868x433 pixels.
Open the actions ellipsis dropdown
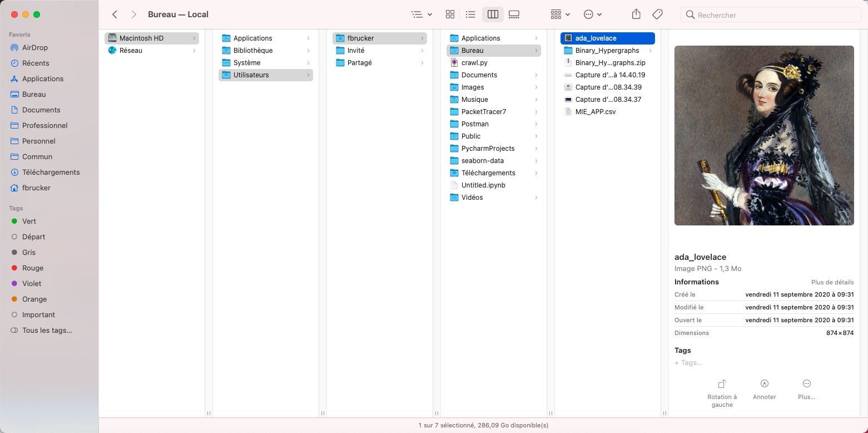(x=592, y=14)
